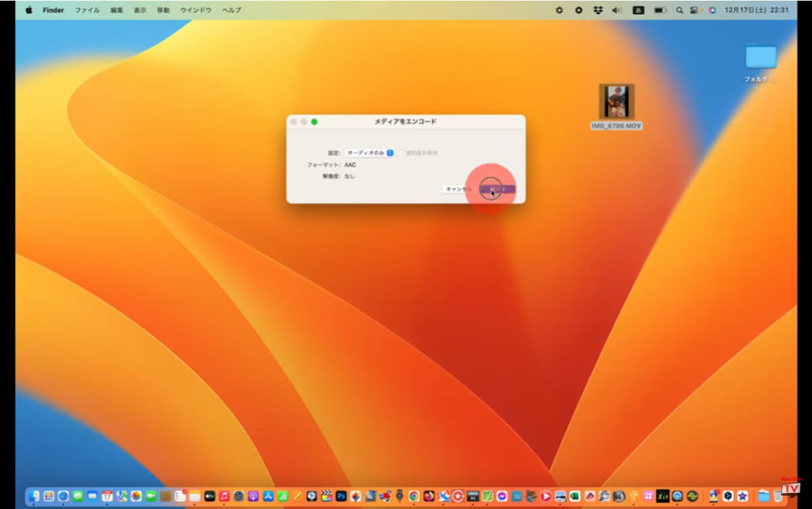This screenshot has height=509, width=812.
Task: Open Mail from the Dock
Action: pos(93,496)
